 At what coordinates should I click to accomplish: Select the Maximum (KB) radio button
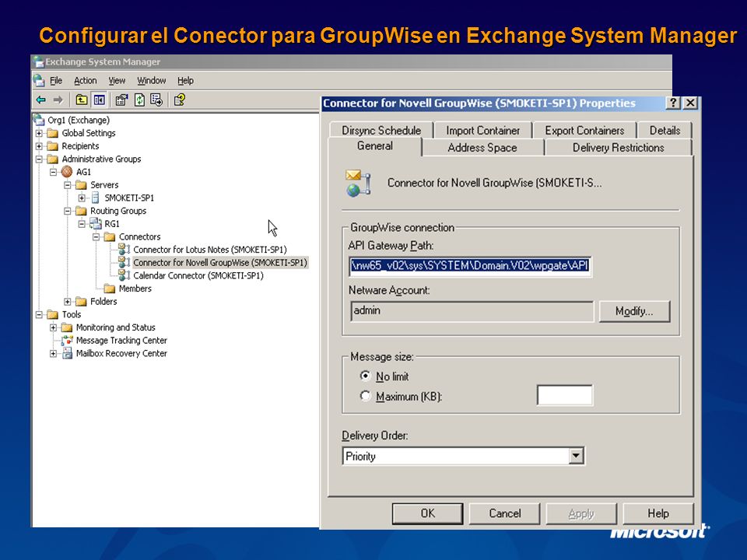click(366, 396)
